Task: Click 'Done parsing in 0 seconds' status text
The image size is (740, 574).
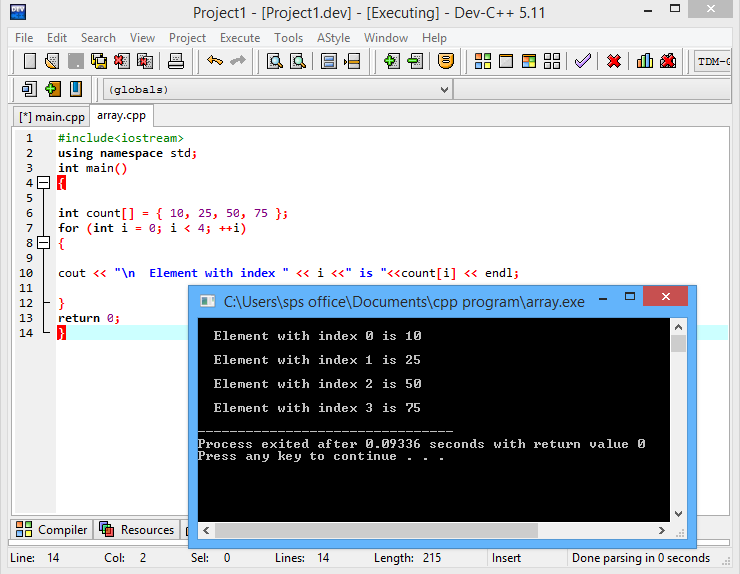Action: pyautogui.click(x=641, y=558)
